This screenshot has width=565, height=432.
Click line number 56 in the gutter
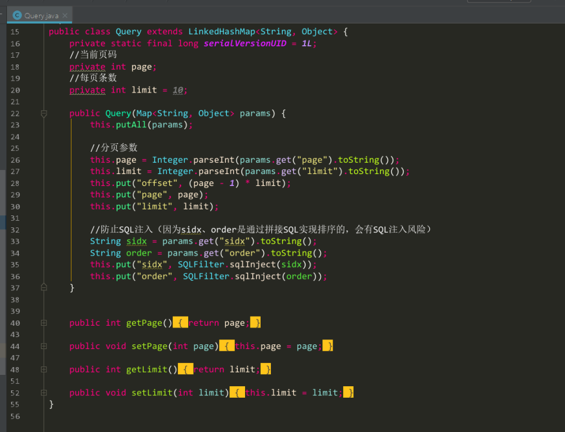(x=15, y=416)
